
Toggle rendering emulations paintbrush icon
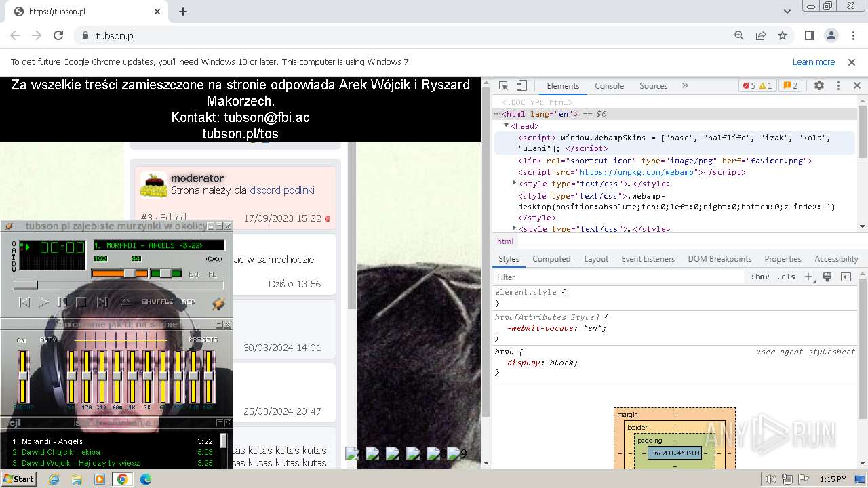pyautogui.click(x=827, y=277)
